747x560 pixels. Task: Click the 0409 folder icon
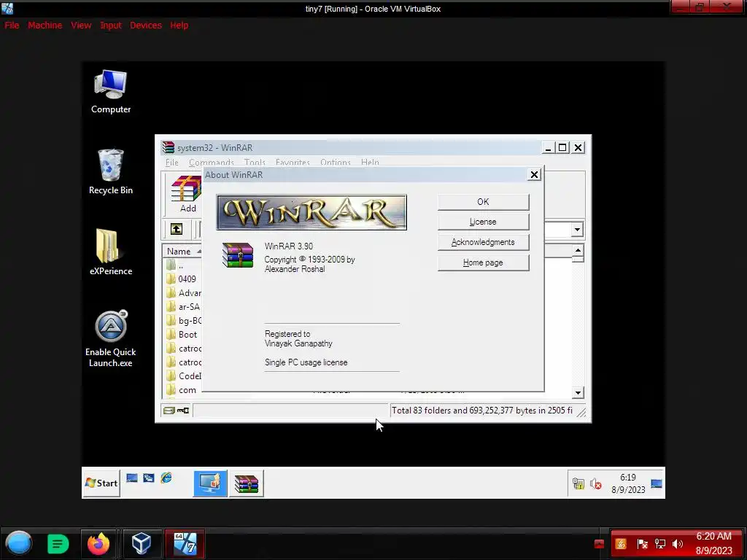pos(171,279)
